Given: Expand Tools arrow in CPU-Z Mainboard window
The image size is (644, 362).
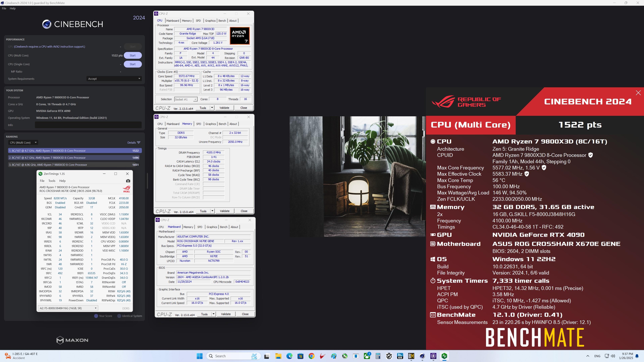Looking at the screenshot, I should pyautogui.click(x=213, y=314).
